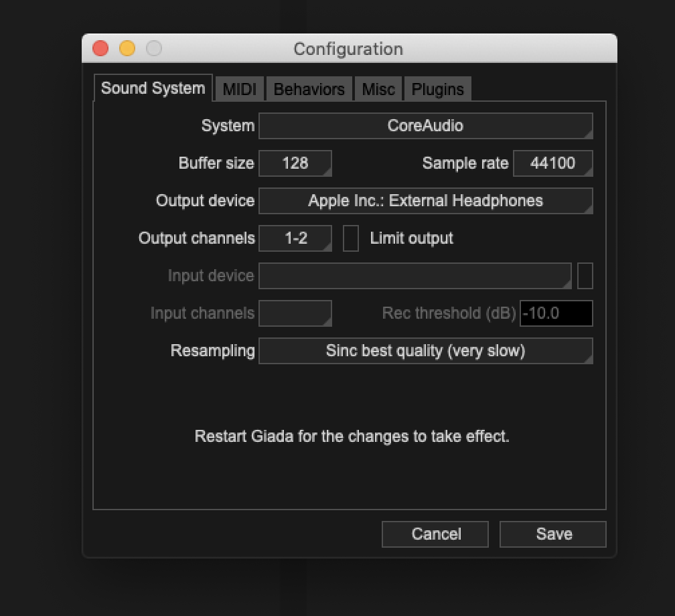This screenshot has width=675, height=616.
Task: Switch to the MIDI tab
Action: (x=239, y=88)
